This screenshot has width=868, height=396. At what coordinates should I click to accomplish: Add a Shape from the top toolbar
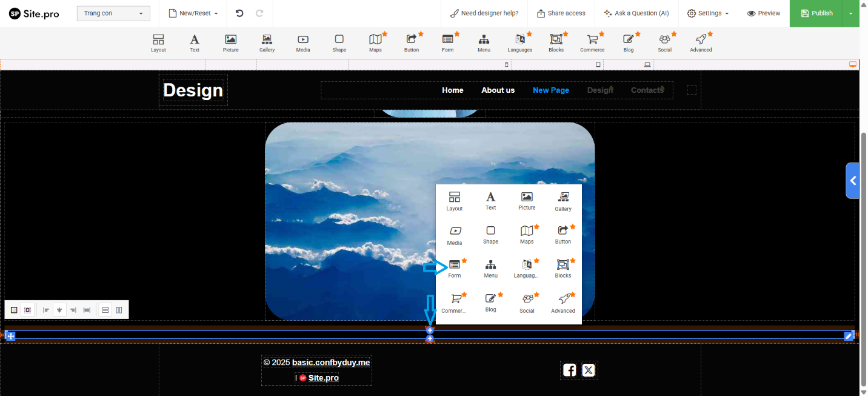click(339, 43)
